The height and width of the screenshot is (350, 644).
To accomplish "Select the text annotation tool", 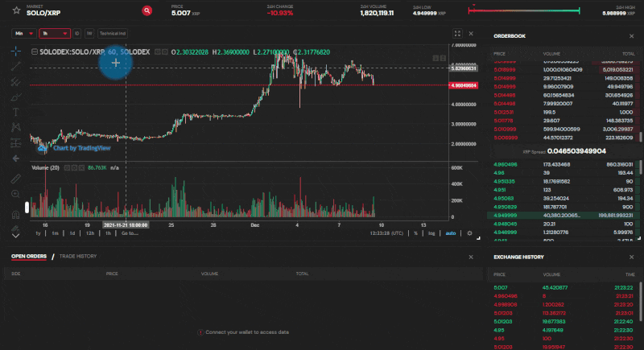I will pos(15,112).
